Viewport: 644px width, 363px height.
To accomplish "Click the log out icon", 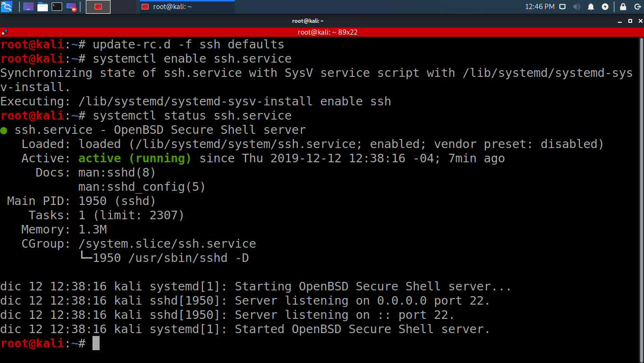I will coord(637,7).
